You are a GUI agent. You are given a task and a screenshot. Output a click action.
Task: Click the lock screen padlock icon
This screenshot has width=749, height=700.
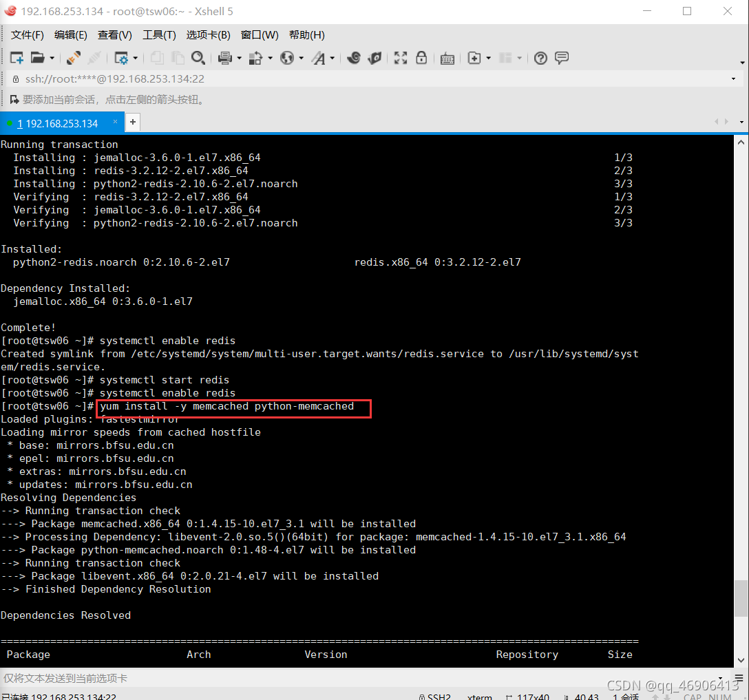tap(421, 58)
